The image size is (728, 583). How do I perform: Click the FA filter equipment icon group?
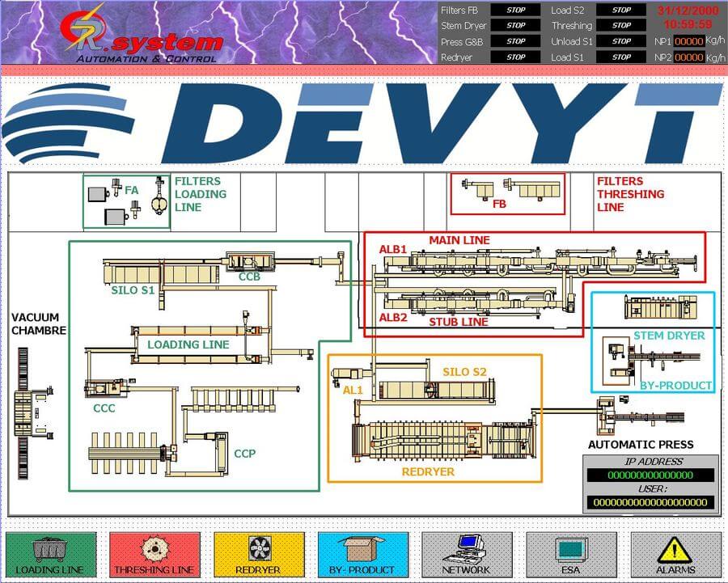pyautogui.click(x=127, y=201)
